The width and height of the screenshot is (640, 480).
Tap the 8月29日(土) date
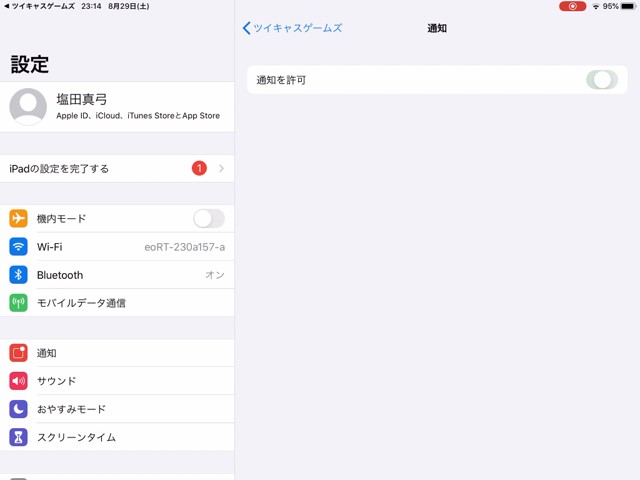coord(129,6)
